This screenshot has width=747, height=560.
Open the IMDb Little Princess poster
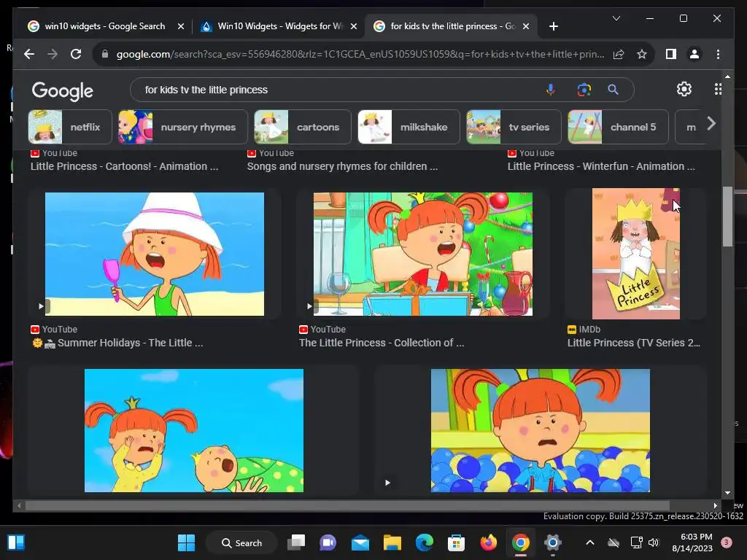pyautogui.click(x=636, y=254)
